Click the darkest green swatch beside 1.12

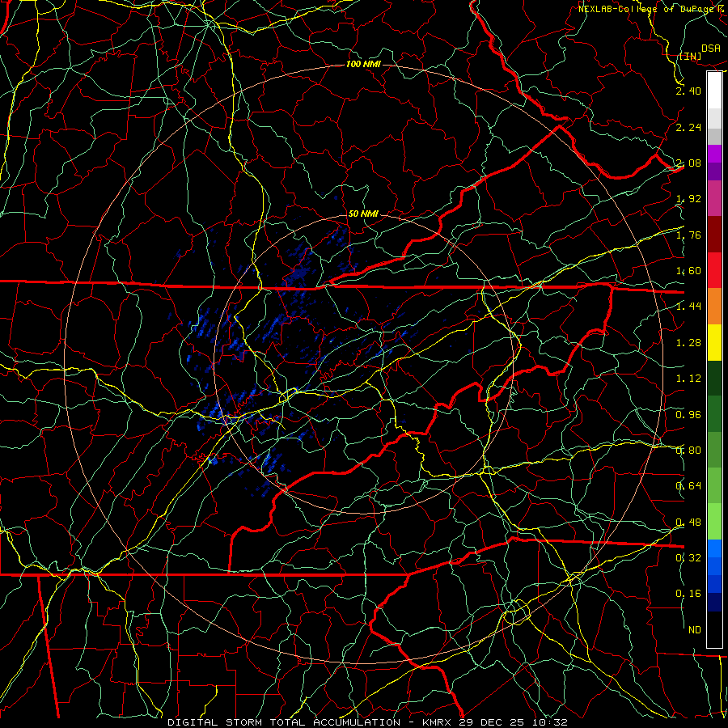714,378
